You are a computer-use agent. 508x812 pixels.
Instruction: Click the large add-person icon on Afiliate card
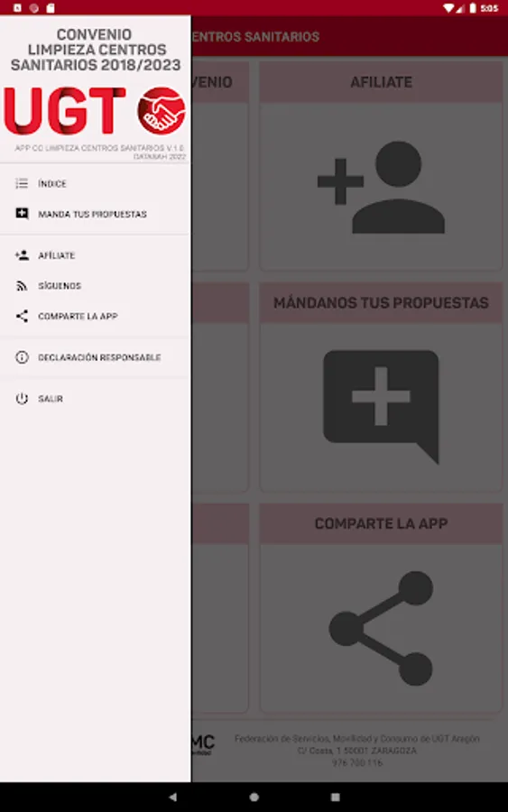click(x=381, y=188)
